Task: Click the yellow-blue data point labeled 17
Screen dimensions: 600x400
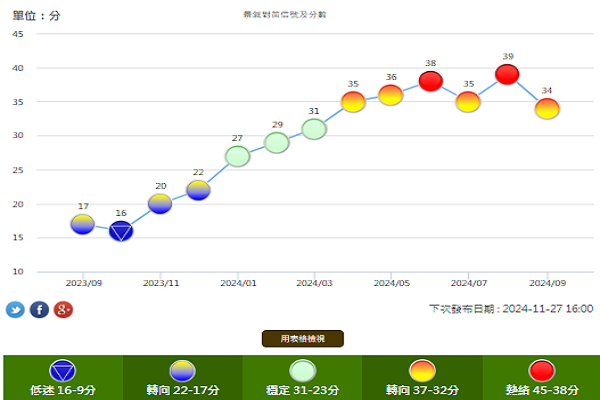Action: pos(83,224)
